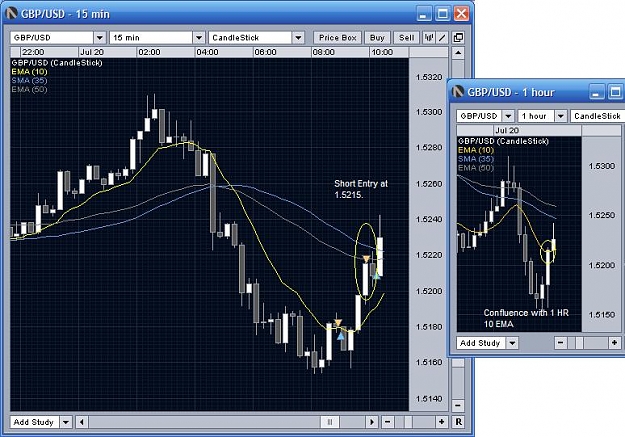
Task: Click the detach window icon in 15 min toolbar
Action: pyautogui.click(x=458, y=37)
